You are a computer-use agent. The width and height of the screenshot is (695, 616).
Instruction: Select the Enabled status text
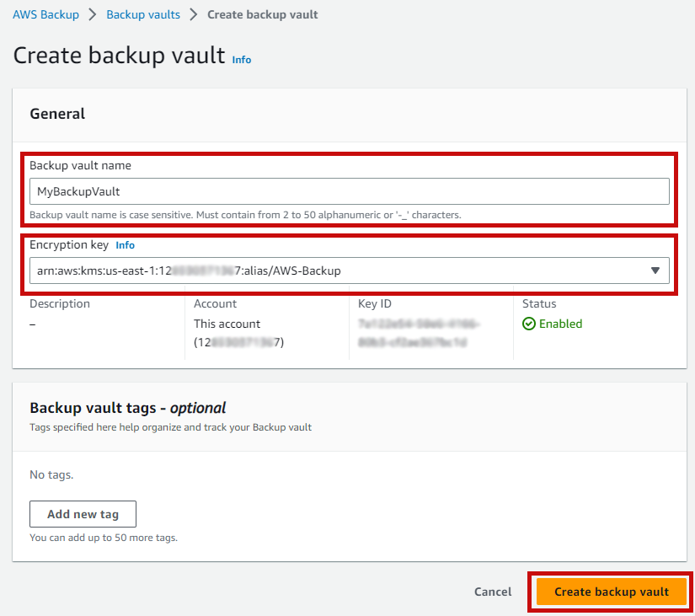pos(560,324)
